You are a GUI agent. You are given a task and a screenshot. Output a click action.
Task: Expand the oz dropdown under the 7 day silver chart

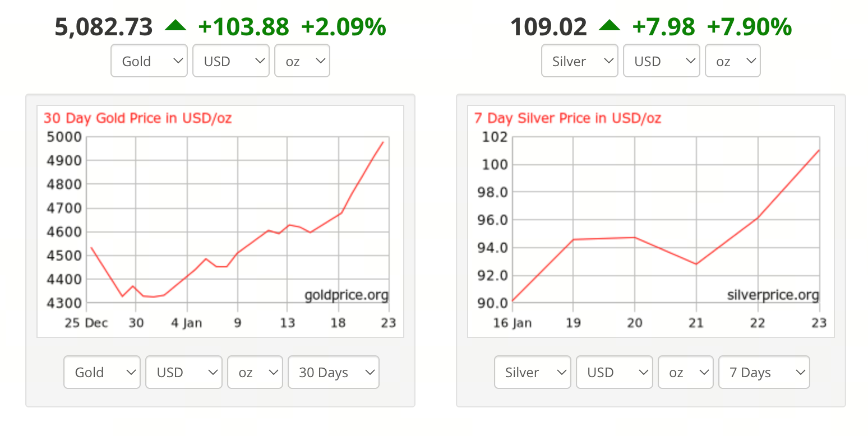click(685, 372)
